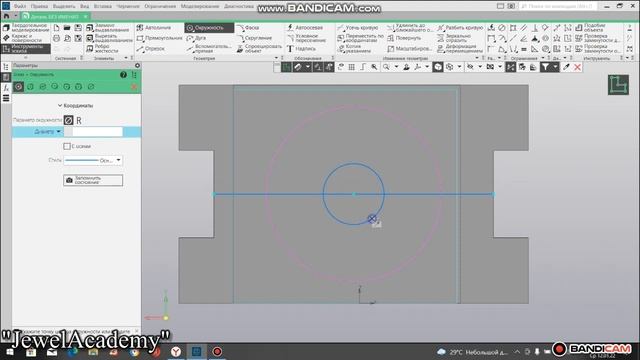640x360 pixels.
Task: Toggle Каркас и поверхности toolset
Action: [26, 38]
